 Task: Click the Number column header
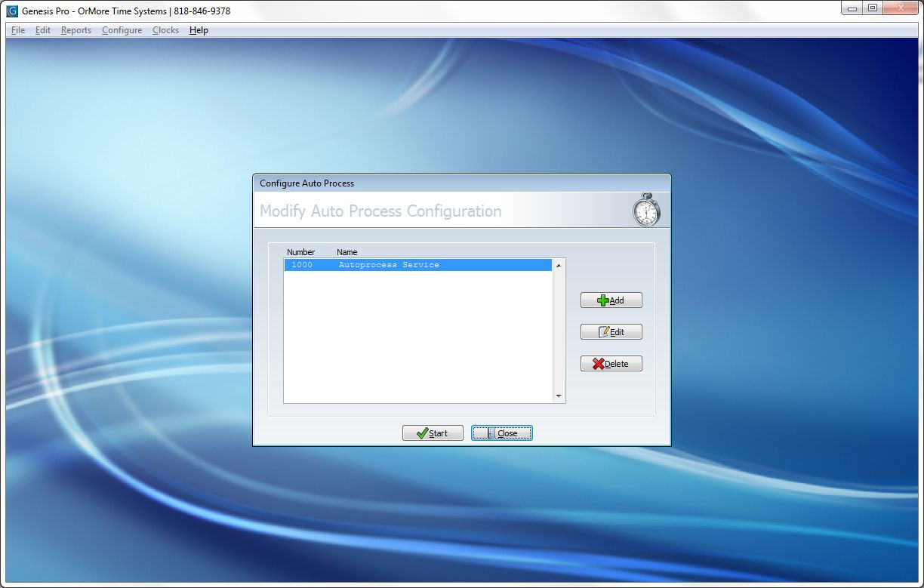point(300,252)
